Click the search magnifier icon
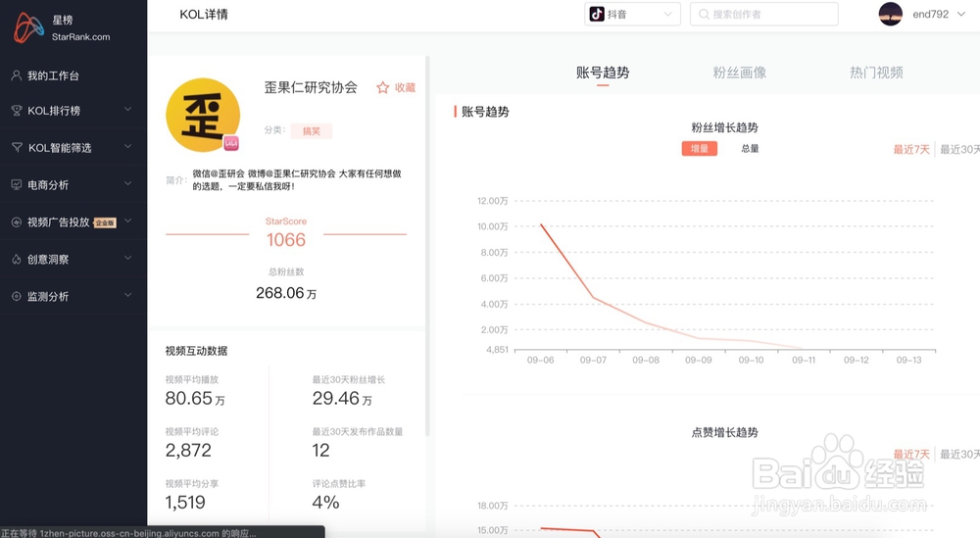This screenshot has height=538, width=980. point(704,14)
